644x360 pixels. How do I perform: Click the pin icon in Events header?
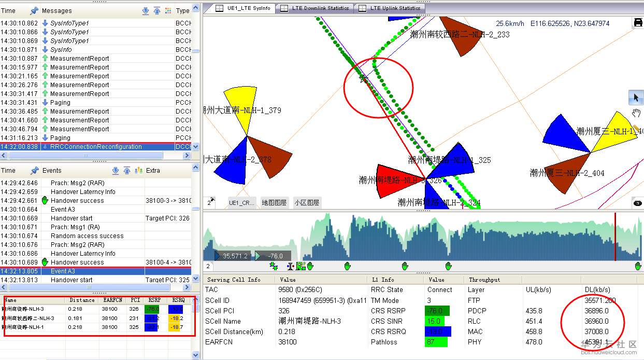tap(34, 170)
